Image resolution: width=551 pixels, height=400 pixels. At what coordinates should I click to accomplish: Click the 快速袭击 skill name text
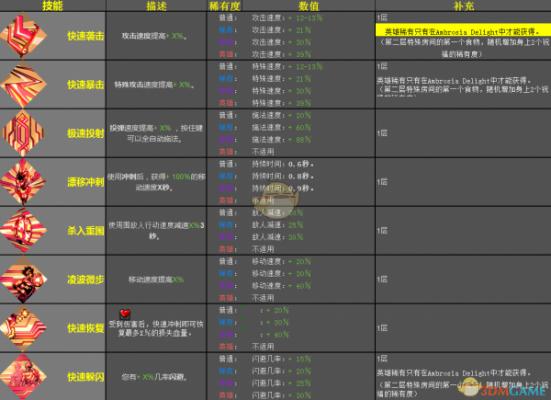click(85, 36)
